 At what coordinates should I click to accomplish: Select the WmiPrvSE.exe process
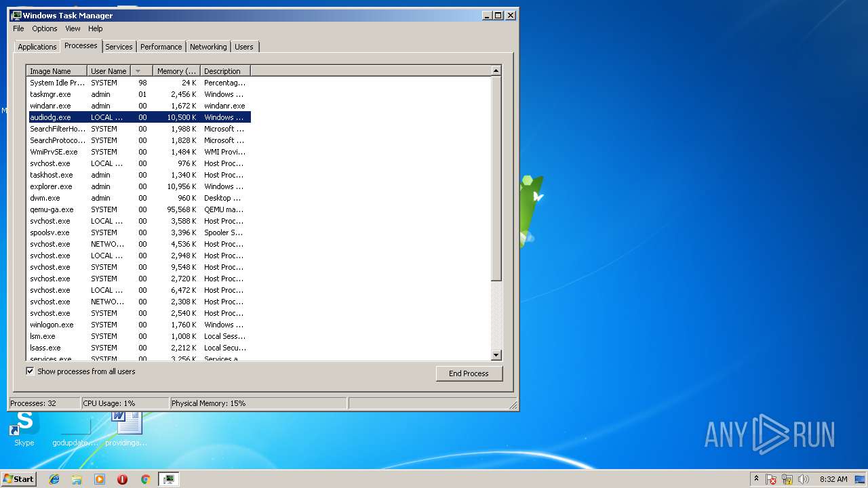138,152
